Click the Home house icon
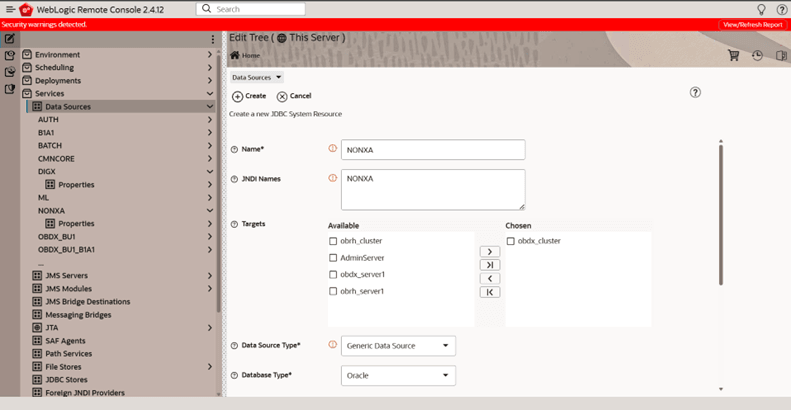The width and height of the screenshot is (791, 410). click(235, 55)
